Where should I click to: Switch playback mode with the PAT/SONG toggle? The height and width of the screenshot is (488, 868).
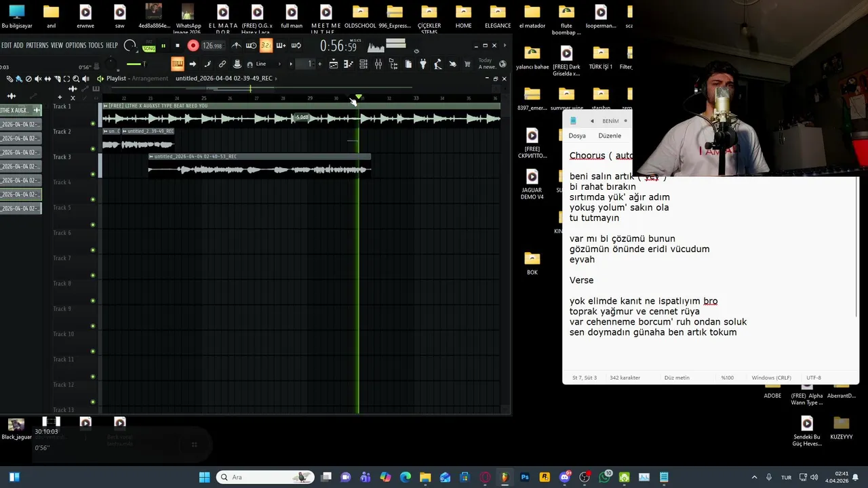(x=149, y=45)
